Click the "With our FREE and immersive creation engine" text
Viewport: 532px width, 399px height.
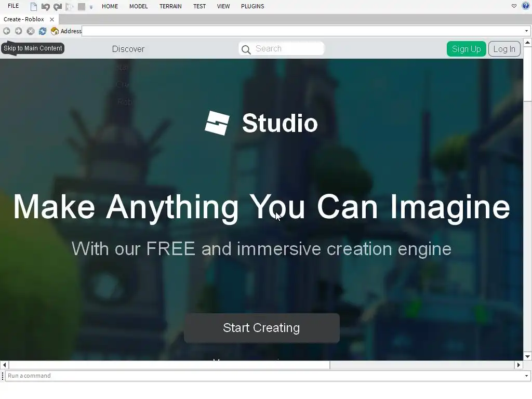[x=261, y=249]
